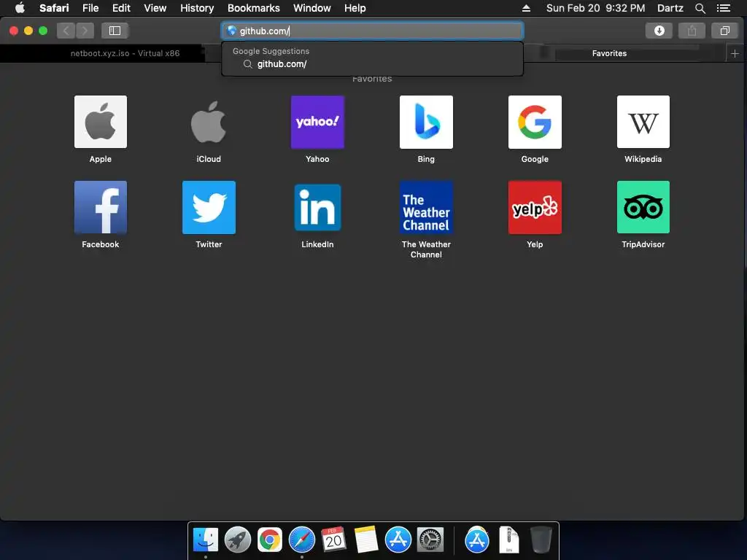Open the Yahoo favorite tile
Viewport: 747px width, 560px height.
pos(317,122)
